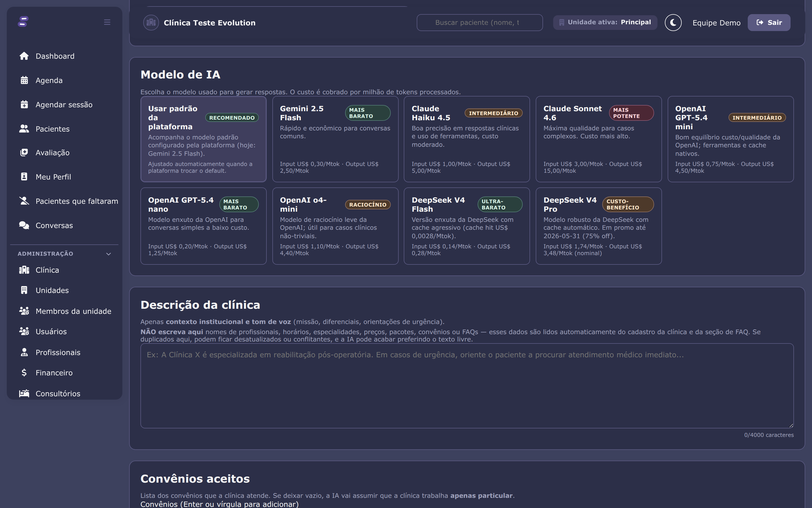Click the Agenda calendar icon
The height and width of the screenshot is (508, 812).
24,80
